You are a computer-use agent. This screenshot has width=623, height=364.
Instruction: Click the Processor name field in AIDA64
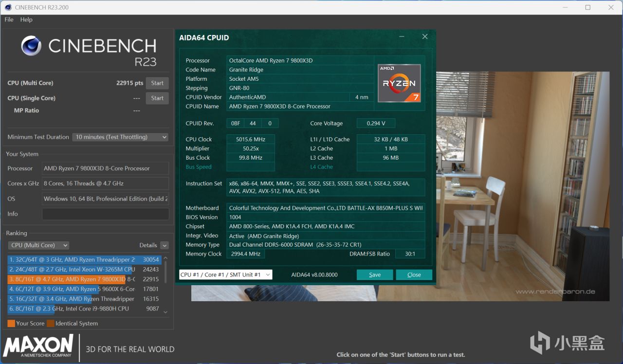click(300, 61)
